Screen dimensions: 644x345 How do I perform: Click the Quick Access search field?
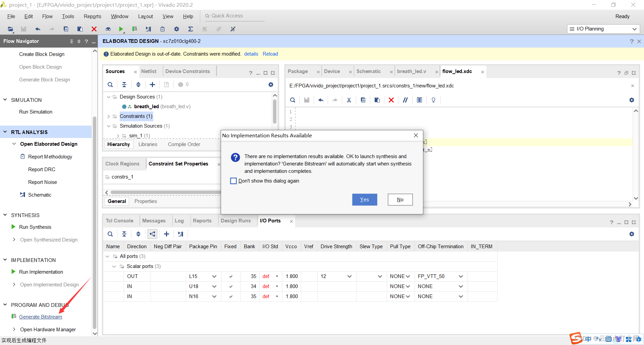click(235, 16)
